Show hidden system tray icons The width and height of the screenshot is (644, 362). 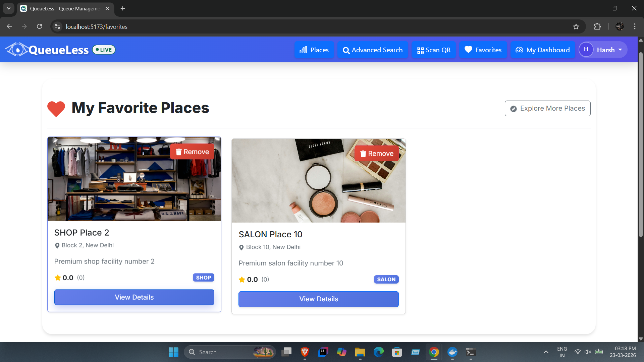(x=546, y=352)
